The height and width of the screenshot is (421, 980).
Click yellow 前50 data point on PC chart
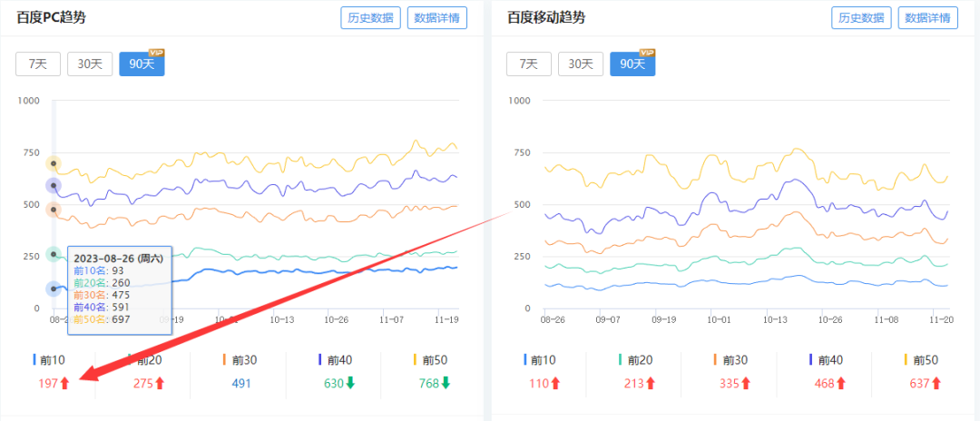[54, 163]
